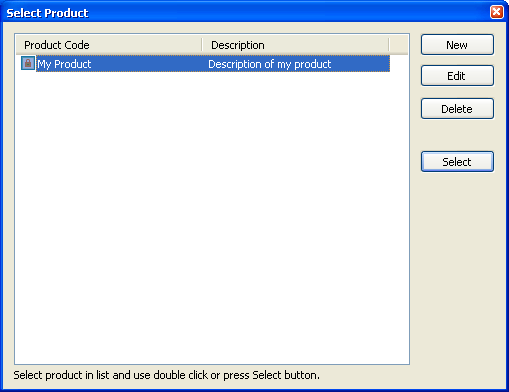Open the Edit button for the product

(x=457, y=76)
